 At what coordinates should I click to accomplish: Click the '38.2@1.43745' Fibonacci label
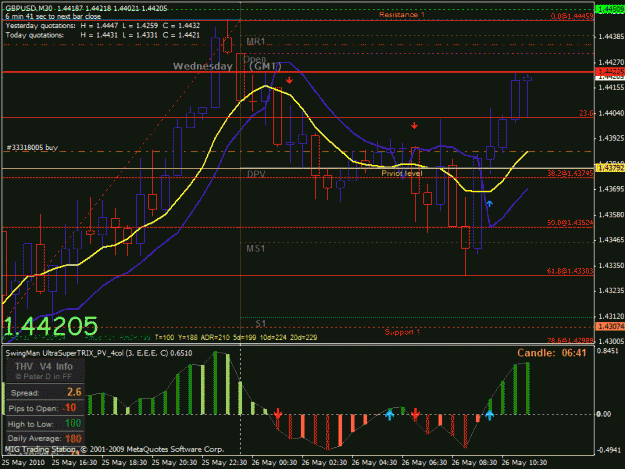point(570,173)
